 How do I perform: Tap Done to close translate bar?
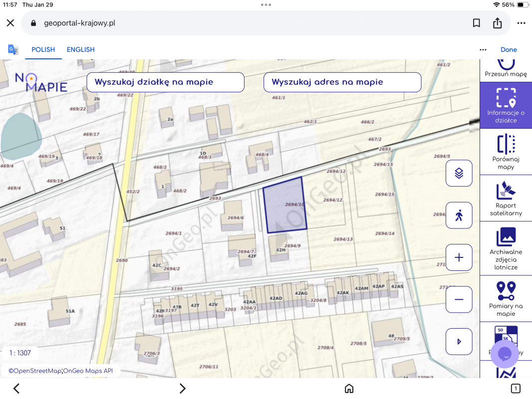click(509, 49)
